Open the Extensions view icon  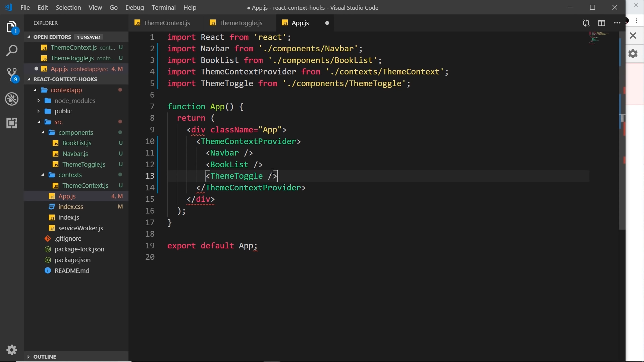[x=12, y=123]
